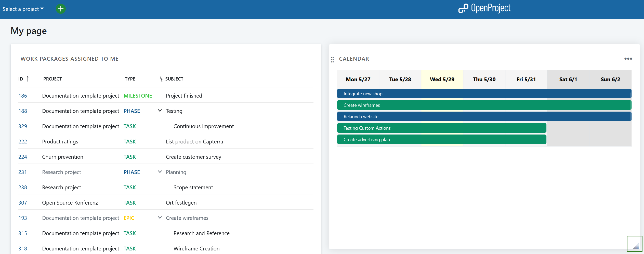Open the Select a project dropdown

tap(23, 9)
